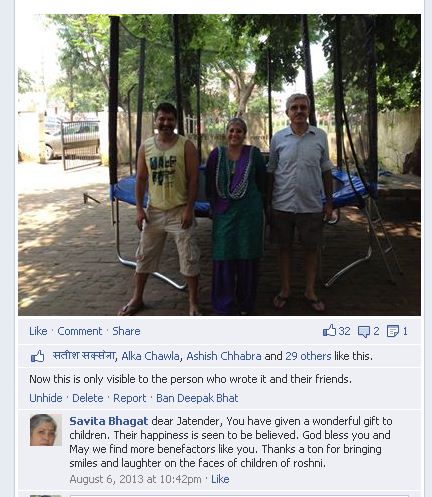Click the speech bubble icon showing 2 comments

pyautogui.click(x=364, y=331)
